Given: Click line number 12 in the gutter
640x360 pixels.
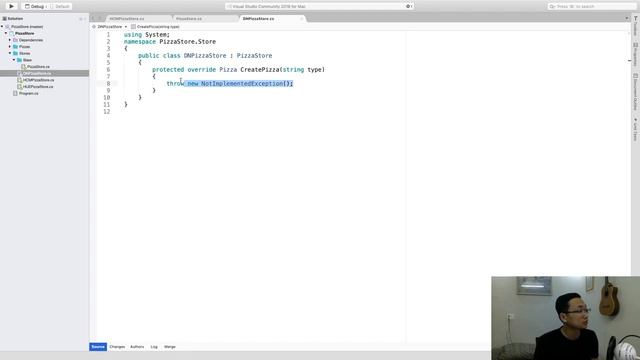Looking at the screenshot, I should click(x=107, y=111).
